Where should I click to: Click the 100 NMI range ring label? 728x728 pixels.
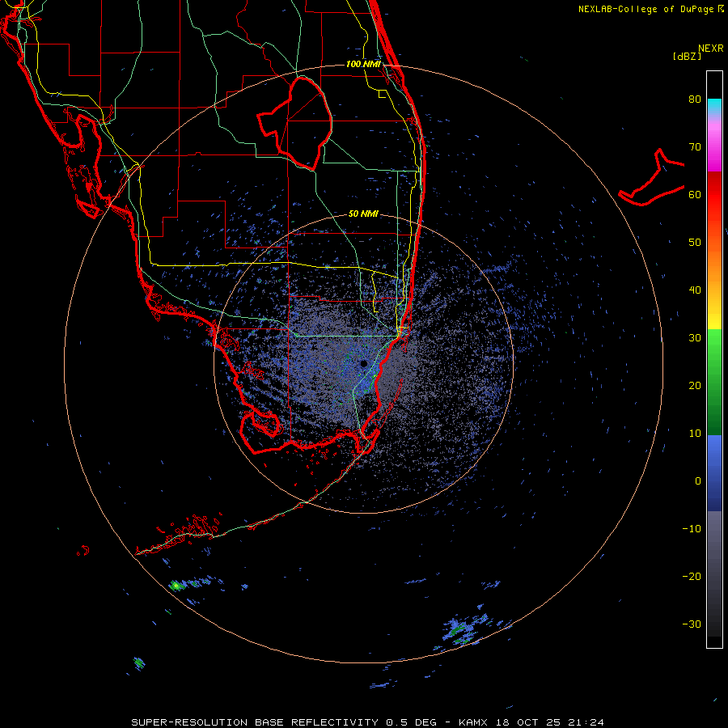[363, 64]
